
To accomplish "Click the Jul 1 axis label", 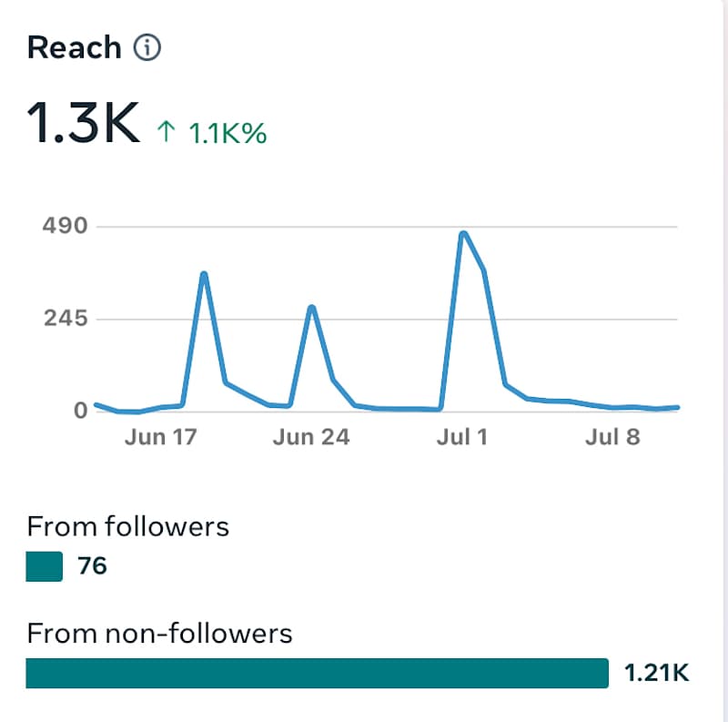I will (x=462, y=437).
